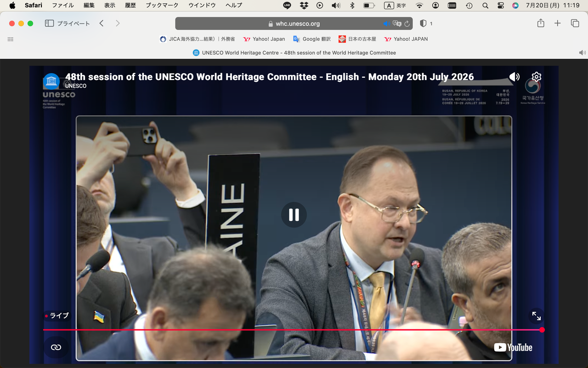Open the 編集 menu
Screen dimensions: 588x368
89,6
